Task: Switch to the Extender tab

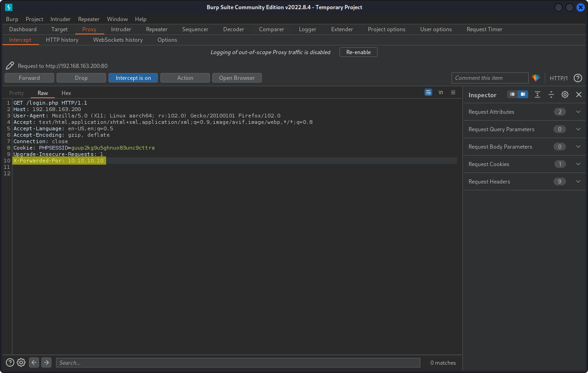Action: (342, 29)
